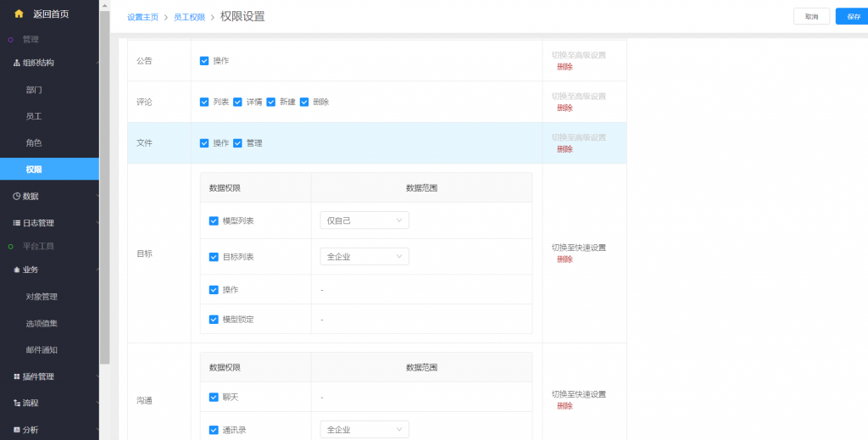868x440 pixels.
Task: Click the 数据 pie-chart icon in sidebar
Action: (16, 196)
